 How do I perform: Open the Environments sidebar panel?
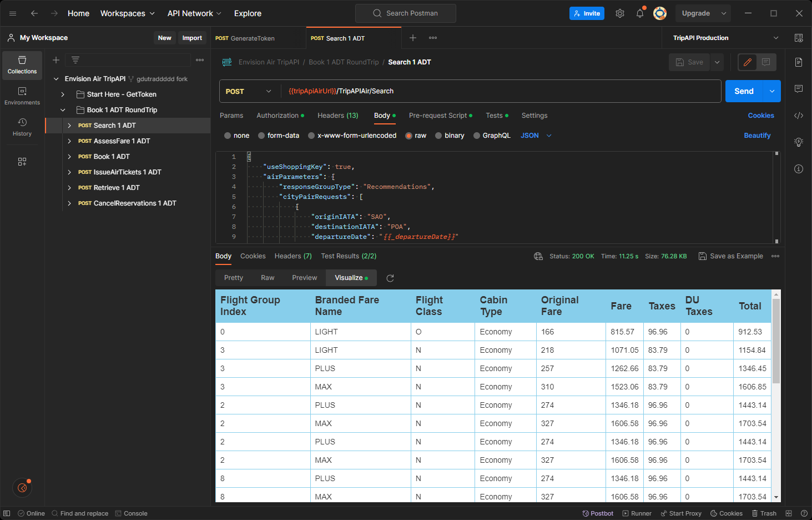click(x=22, y=96)
